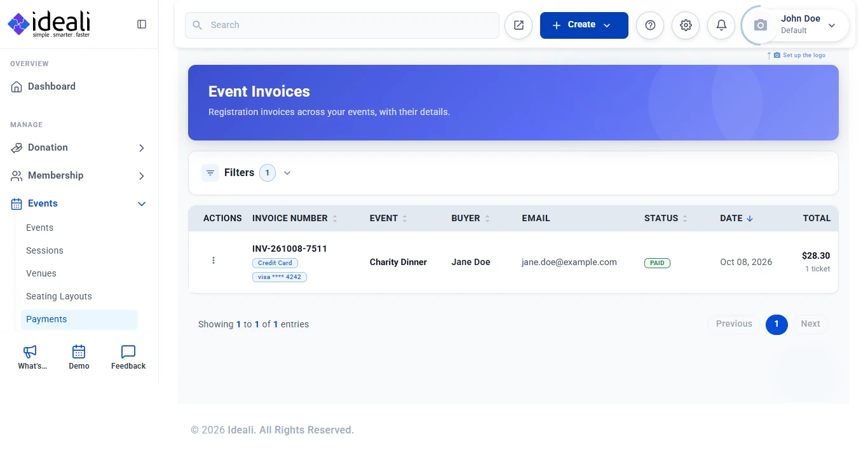This screenshot has width=868, height=457.
Task: Go to page 1 in pagination
Action: point(776,324)
